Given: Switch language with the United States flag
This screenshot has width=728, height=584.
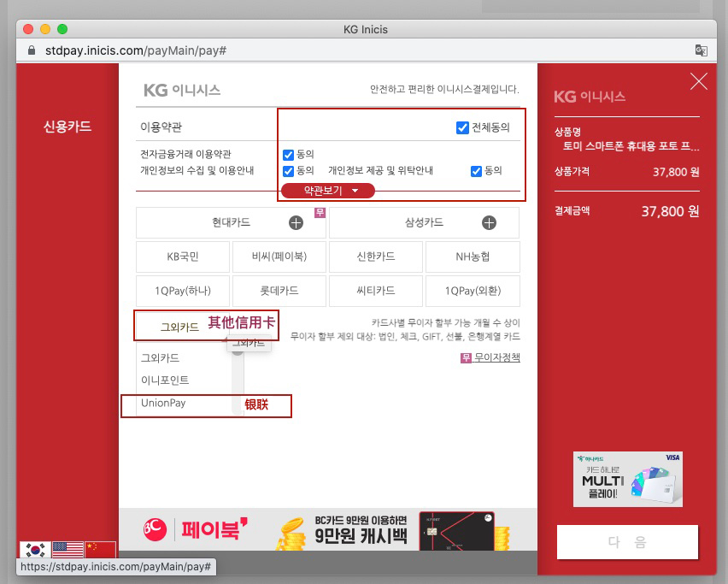Looking at the screenshot, I should [x=68, y=550].
